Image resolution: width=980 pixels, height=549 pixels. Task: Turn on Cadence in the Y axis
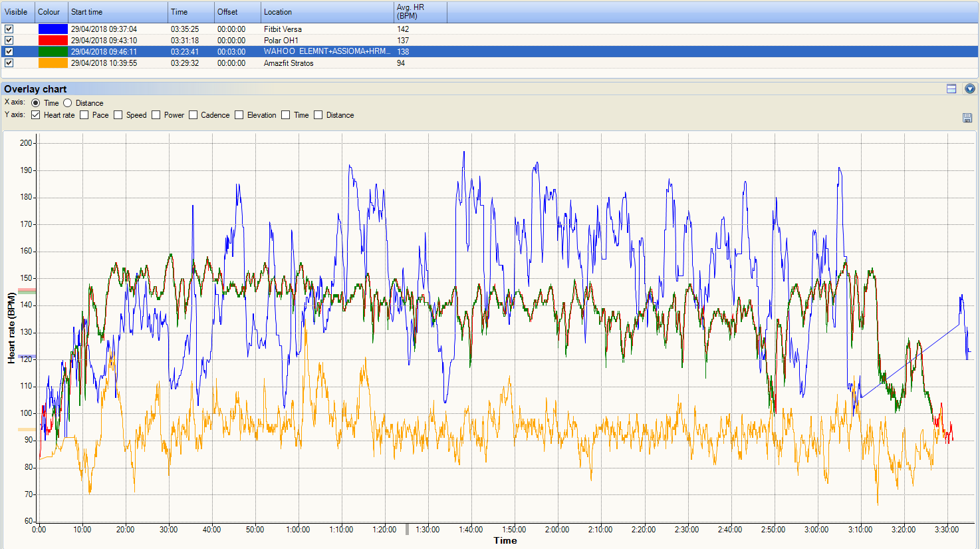193,115
